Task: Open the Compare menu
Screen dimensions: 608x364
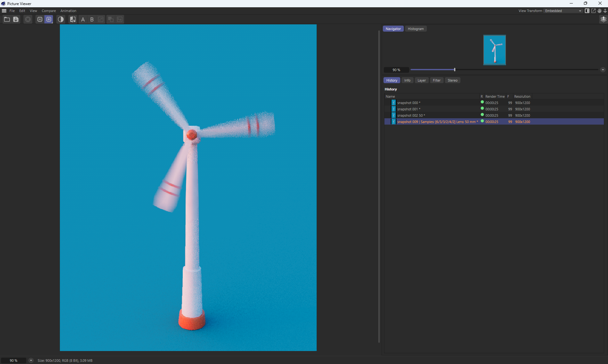Action: 48,11
